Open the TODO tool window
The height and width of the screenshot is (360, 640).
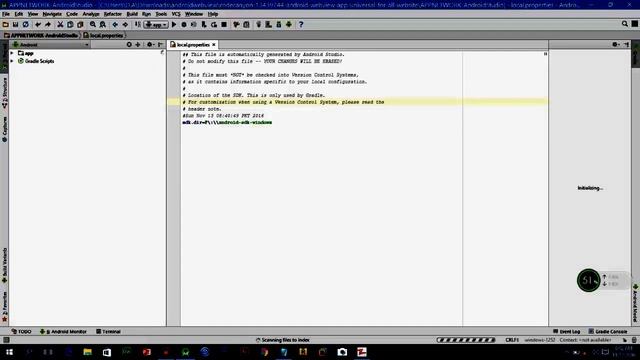click(21, 331)
